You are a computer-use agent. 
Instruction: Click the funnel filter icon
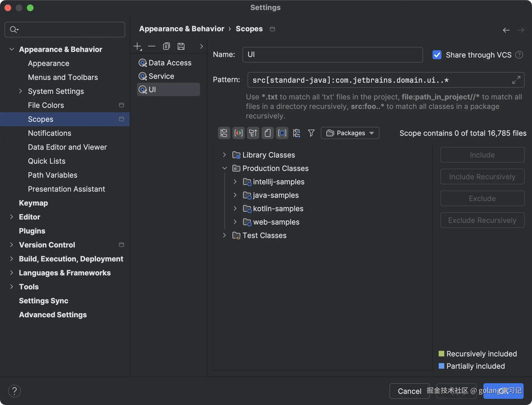click(x=311, y=133)
